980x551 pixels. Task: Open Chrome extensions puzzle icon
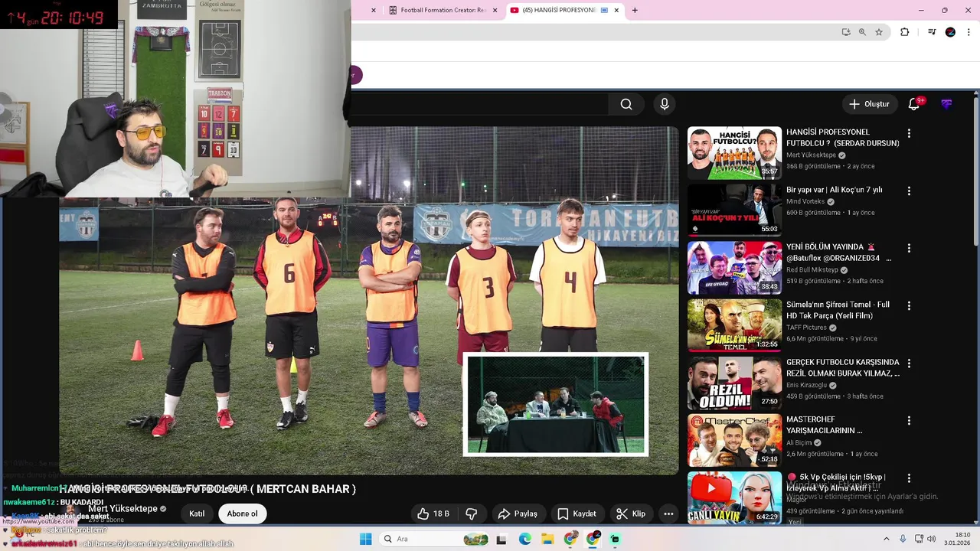click(x=905, y=32)
